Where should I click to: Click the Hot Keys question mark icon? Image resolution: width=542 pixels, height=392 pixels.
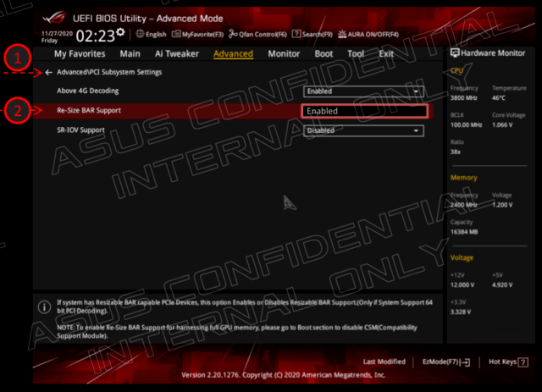(x=523, y=362)
